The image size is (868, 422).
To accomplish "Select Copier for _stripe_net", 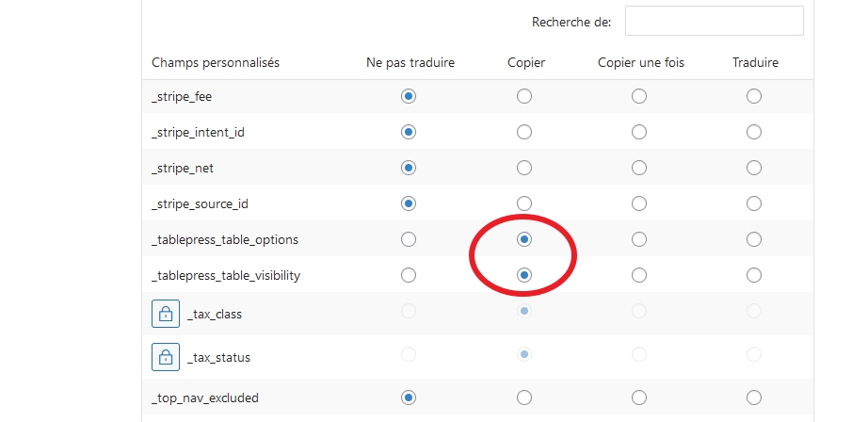I will point(524,168).
